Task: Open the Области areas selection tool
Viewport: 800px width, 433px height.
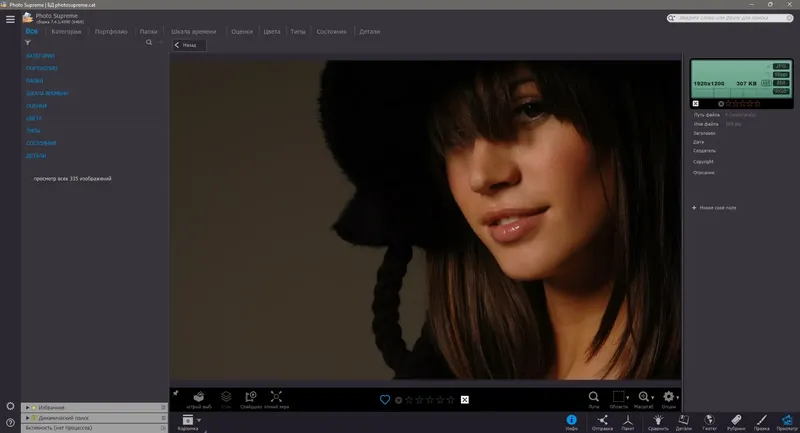Action: coord(619,399)
